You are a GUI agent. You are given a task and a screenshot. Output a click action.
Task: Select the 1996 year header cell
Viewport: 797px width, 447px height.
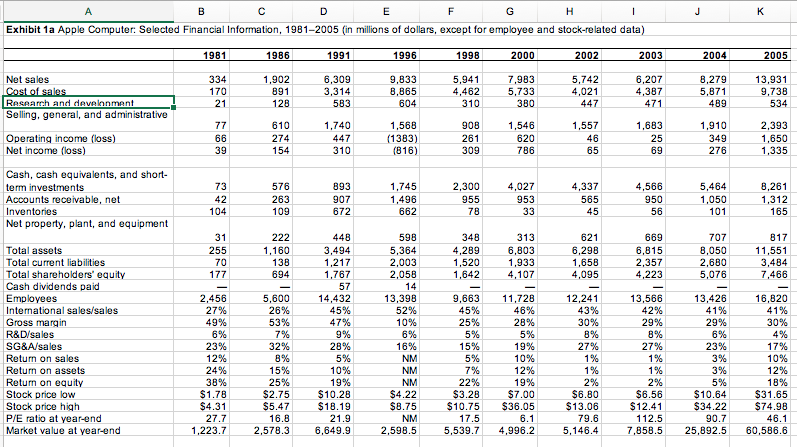point(386,55)
